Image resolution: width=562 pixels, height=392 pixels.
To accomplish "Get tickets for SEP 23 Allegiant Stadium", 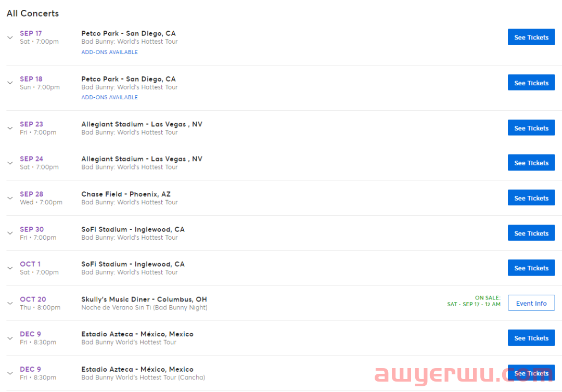I will coord(531,128).
